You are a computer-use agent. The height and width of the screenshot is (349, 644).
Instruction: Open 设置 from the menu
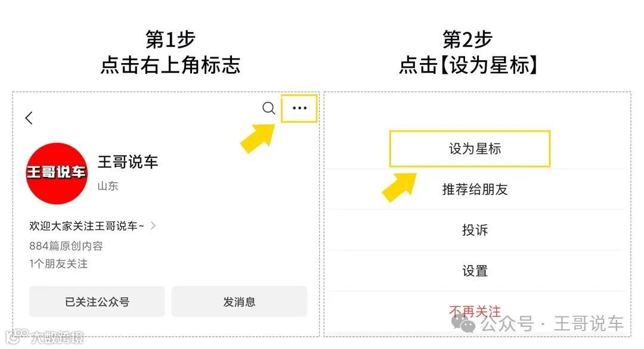coord(475,271)
